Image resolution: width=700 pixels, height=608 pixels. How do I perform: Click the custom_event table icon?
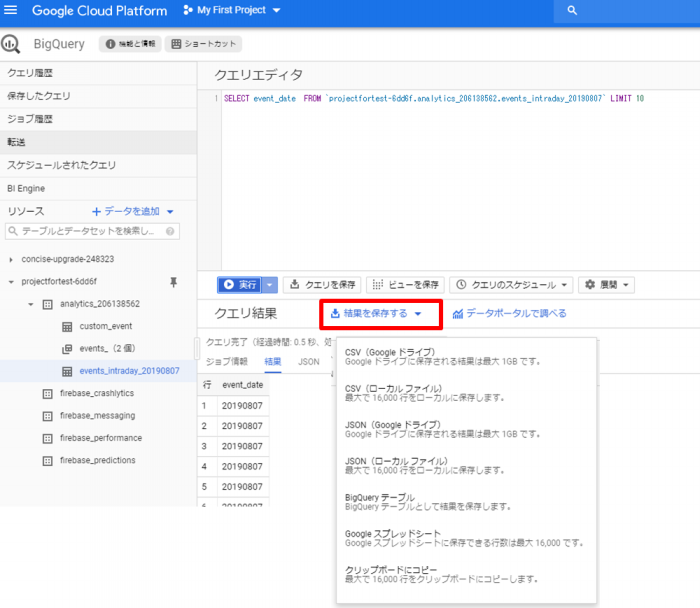point(67,327)
